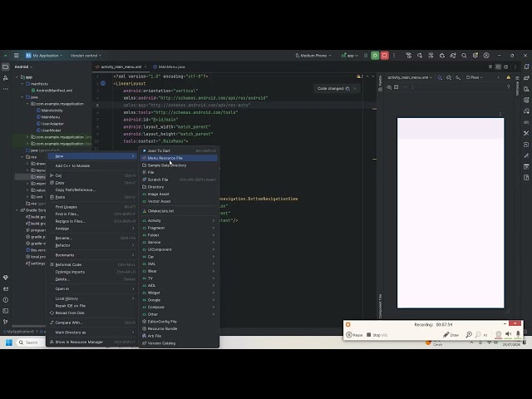The width and height of the screenshot is (532, 399).
Task: Select AndroidManifest.xml in project tree
Action: point(52,91)
